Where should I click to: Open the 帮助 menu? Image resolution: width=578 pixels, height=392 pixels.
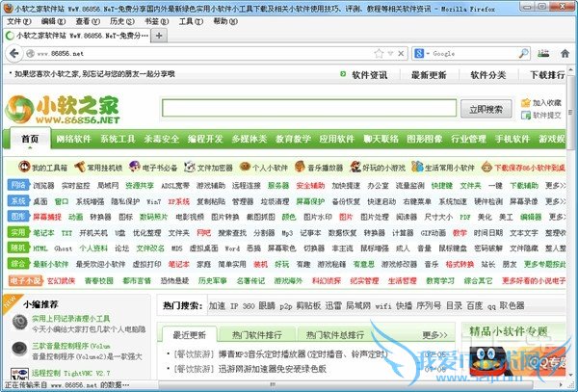tap(225, 21)
